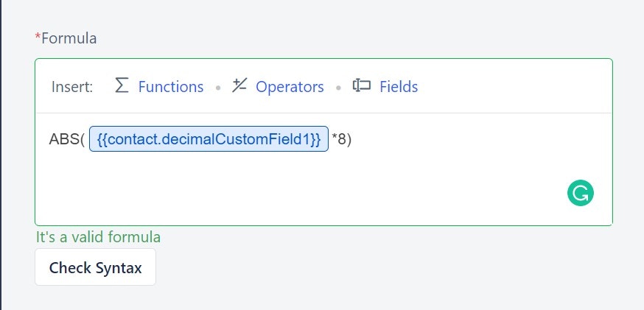Click the insert toolbar's empty right side

[514, 86]
